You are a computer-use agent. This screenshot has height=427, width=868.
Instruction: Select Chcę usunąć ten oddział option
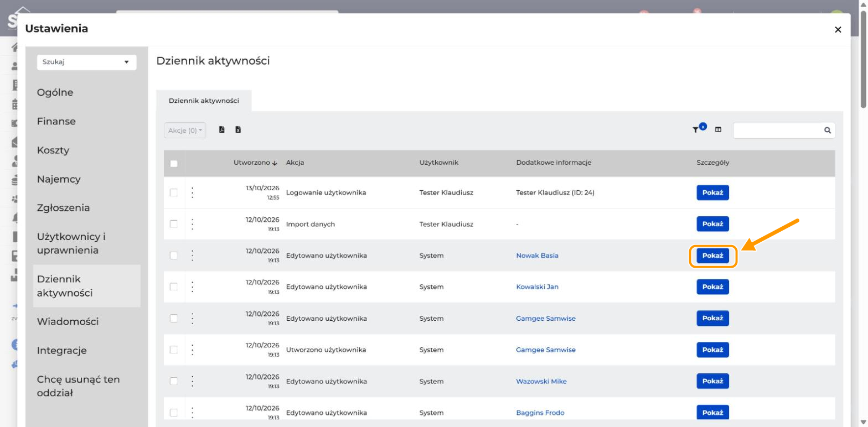[78, 386]
